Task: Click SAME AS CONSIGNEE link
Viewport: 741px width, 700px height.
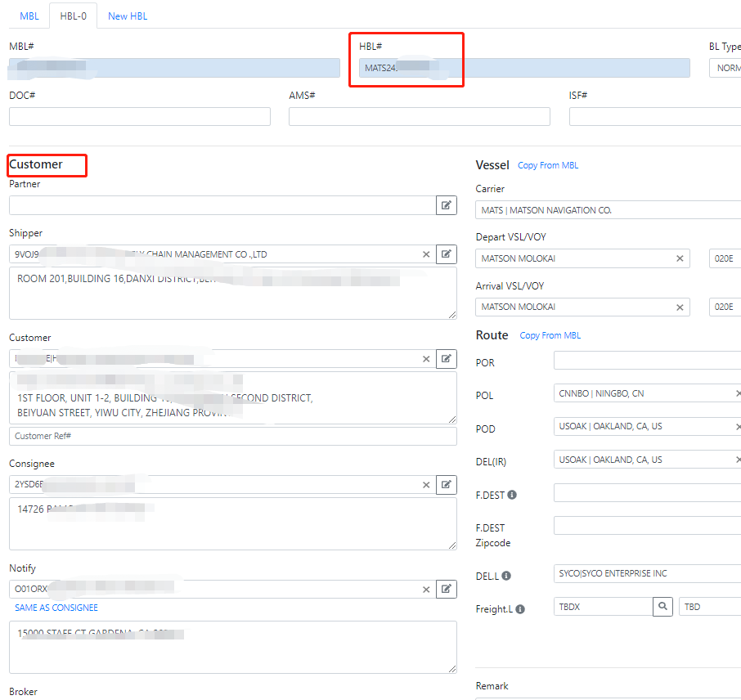Action: tap(56, 608)
